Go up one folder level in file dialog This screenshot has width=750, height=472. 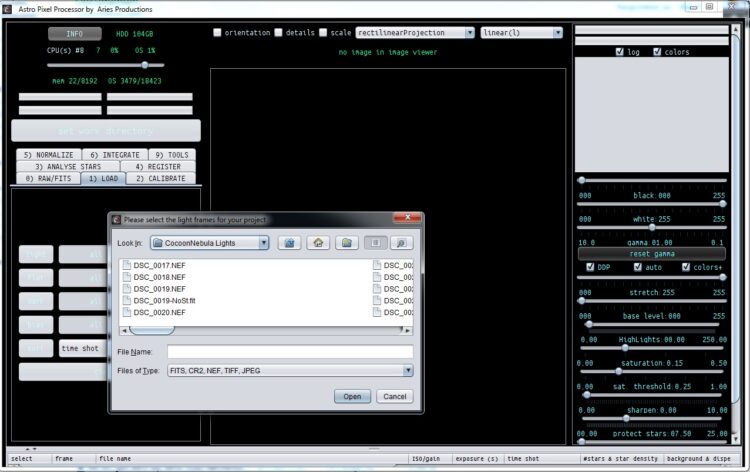coord(289,243)
